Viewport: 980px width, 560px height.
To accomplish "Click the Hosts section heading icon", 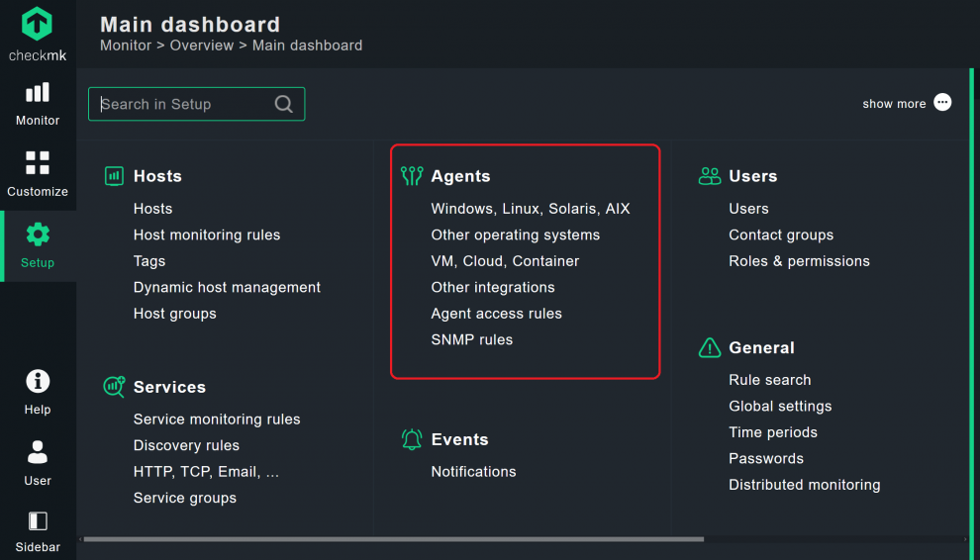I will point(114,176).
